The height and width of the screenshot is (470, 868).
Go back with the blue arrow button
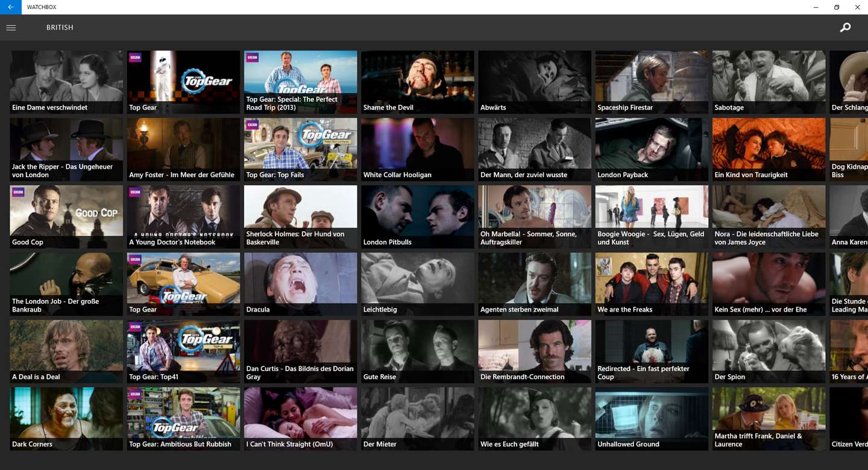(11, 7)
